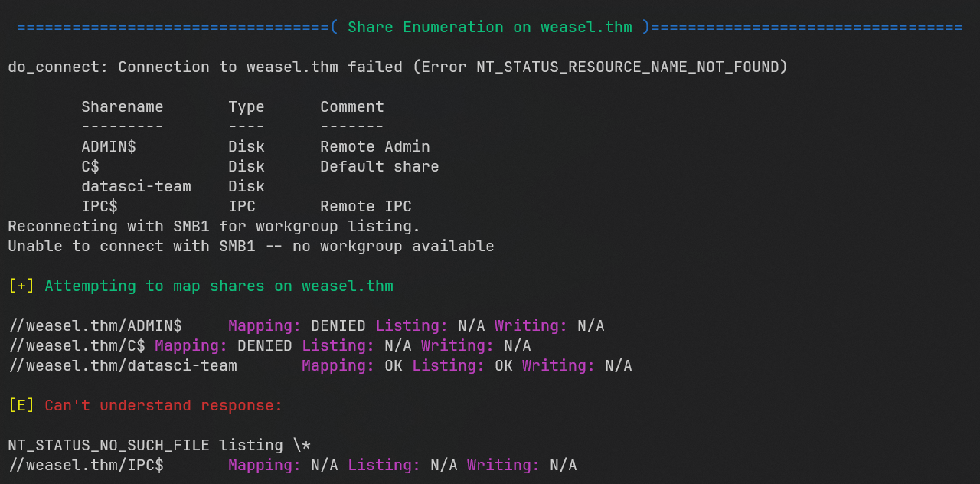Click the Remote IPC comment
Image resolution: width=980 pixels, height=484 pixels.
(365, 207)
